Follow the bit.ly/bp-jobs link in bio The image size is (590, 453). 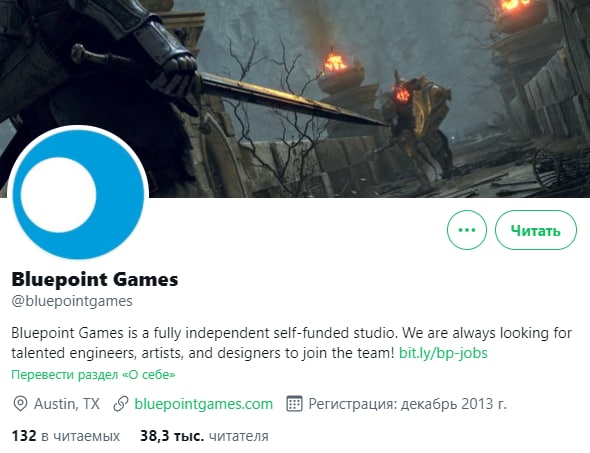(443, 353)
